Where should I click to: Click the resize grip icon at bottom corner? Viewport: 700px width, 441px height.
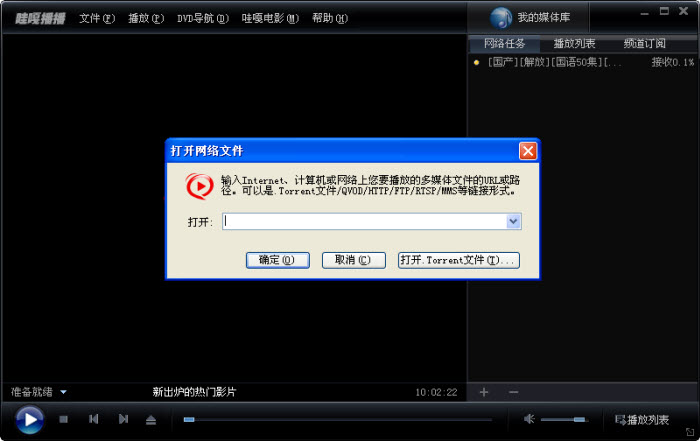click(690, 432)
